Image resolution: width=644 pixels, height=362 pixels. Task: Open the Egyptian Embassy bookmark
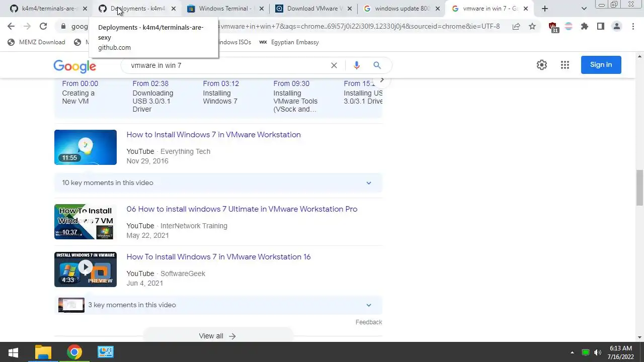click(289, 42)
